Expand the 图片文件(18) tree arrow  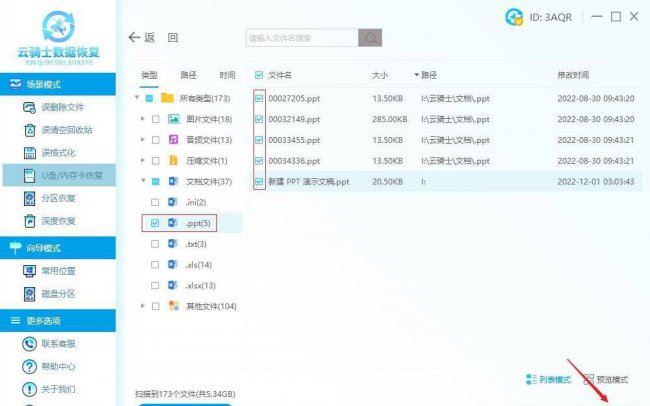[143, 119]
